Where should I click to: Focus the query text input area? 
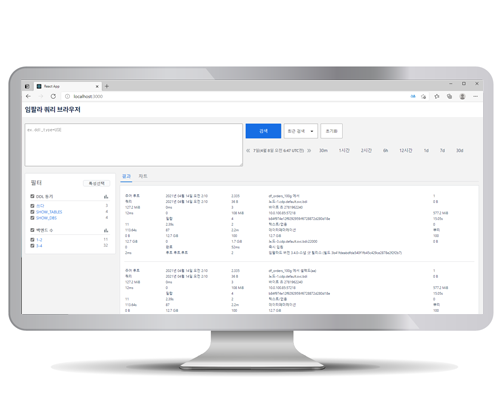pos(134,145)
